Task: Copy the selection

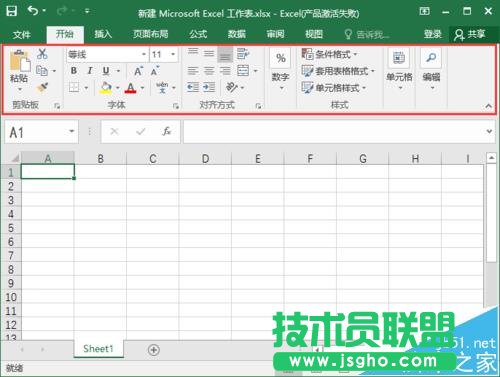Action: [x=42, y=71]
